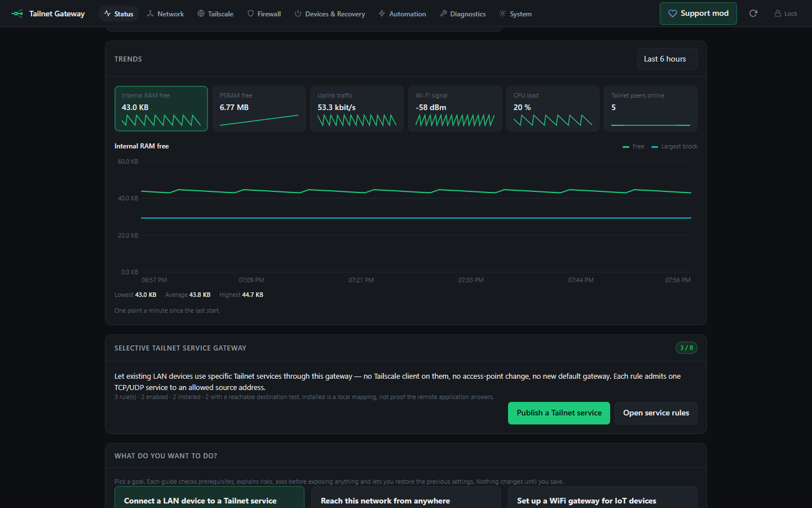Viewport: 812px width, 508px height.
Task: Click Open service rules button
Action: pyautogui.click(x=656, y=413)
